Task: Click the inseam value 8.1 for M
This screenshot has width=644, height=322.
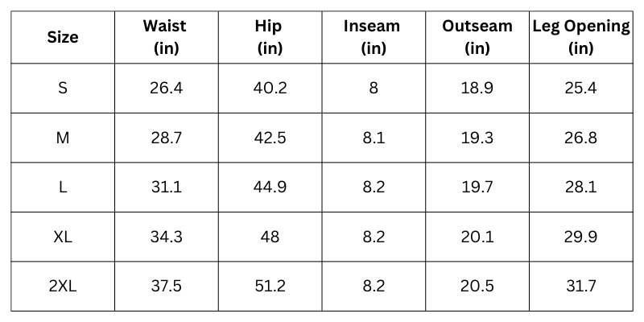Action: [x=373, y=138]
